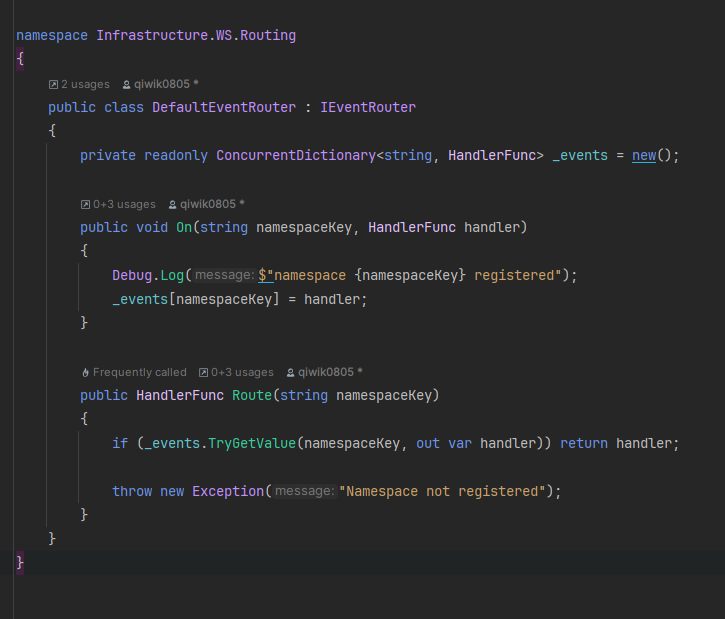Open the '2 usages' code lens above DefaultEventRouter
The height and width of the screenshot is (619, 725).
click(85, 84)
